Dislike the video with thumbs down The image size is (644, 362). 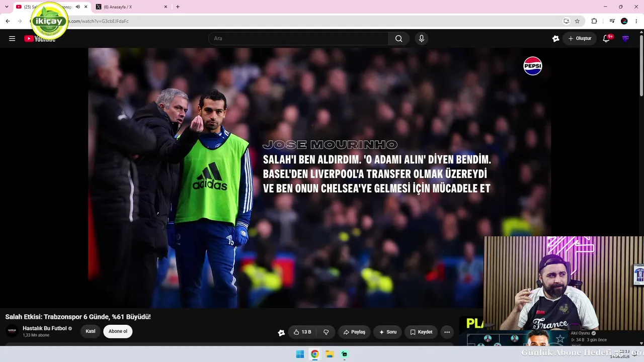[326, 332]
